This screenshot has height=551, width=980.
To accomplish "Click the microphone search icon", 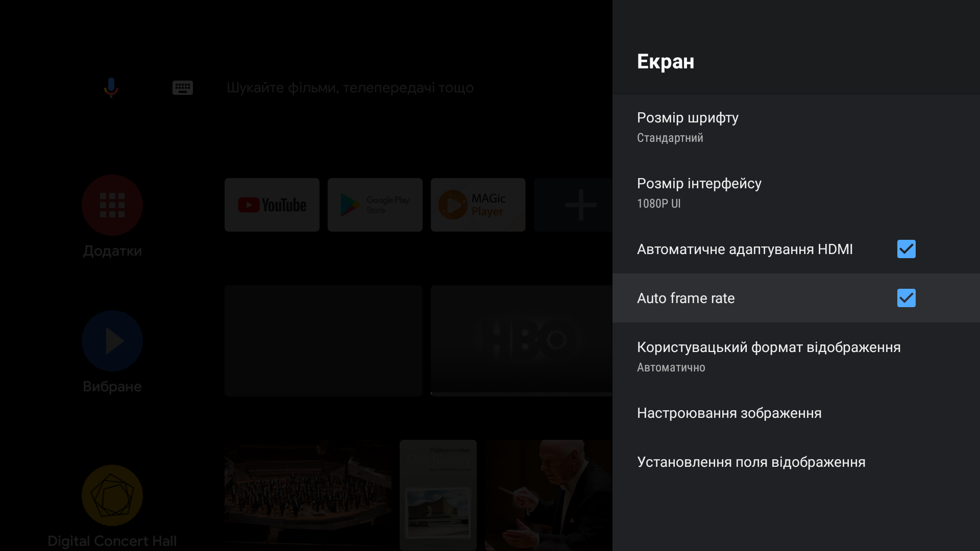I will click(x=112, y=87).
